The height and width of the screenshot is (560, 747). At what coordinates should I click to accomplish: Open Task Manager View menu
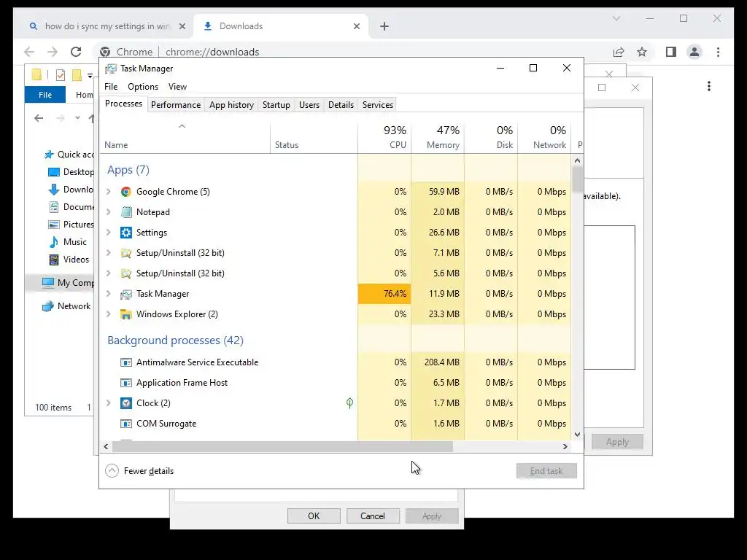tap(177, 87)
